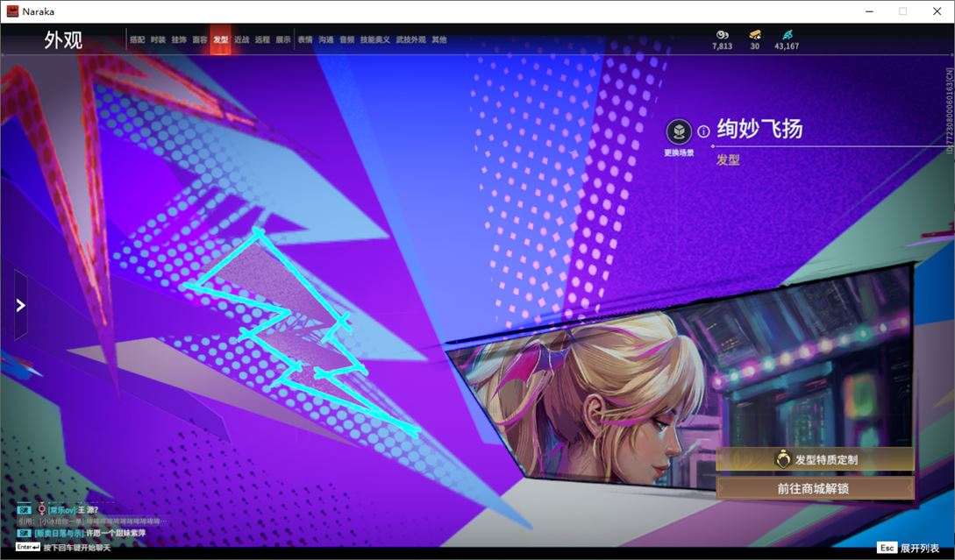955x560 pixels.
Task: Click the blue channel tag of first chat line
Action: click(25, 510)
